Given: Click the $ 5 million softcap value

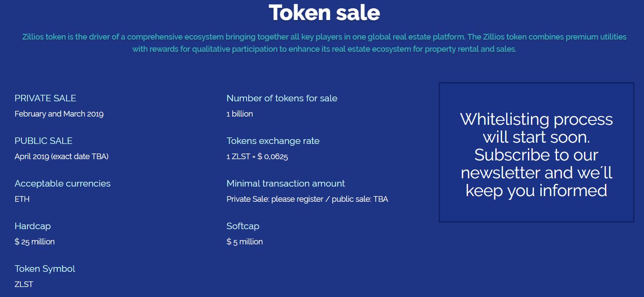Looking at the screenshot, I should 244,242.
